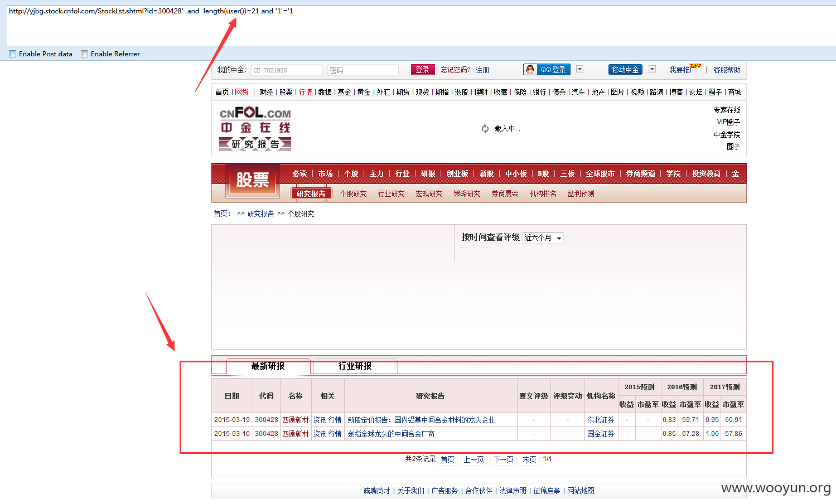Select the 券商晨会 sub-tab

coord(505,193)
